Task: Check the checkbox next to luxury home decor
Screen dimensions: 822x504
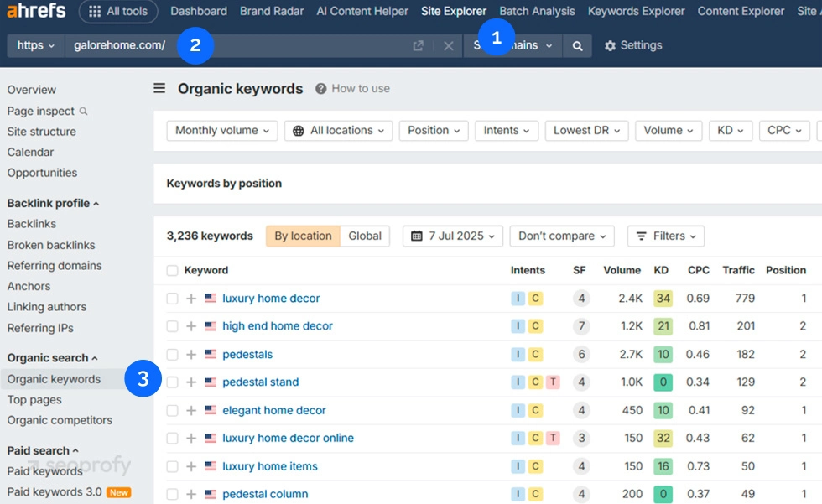Action: click(172, 298)
